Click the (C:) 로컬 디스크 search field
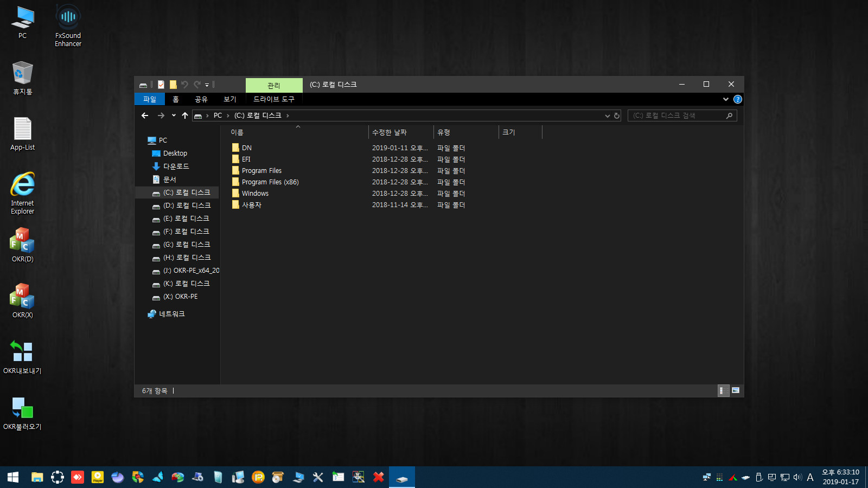This screenshot has width=868, height=488. 682,115
